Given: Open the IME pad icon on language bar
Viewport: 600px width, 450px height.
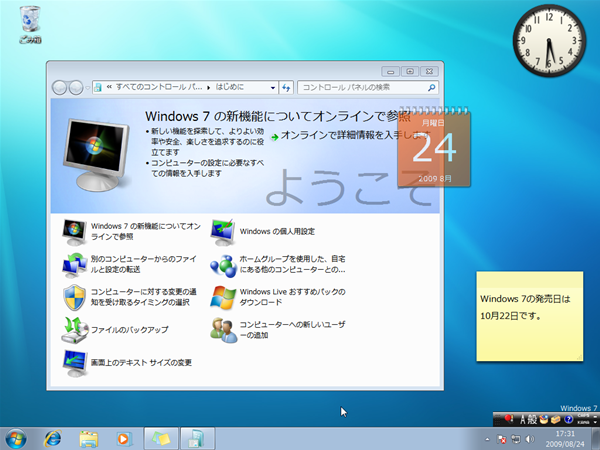Looking at the screenshot, I should (544, 420).
